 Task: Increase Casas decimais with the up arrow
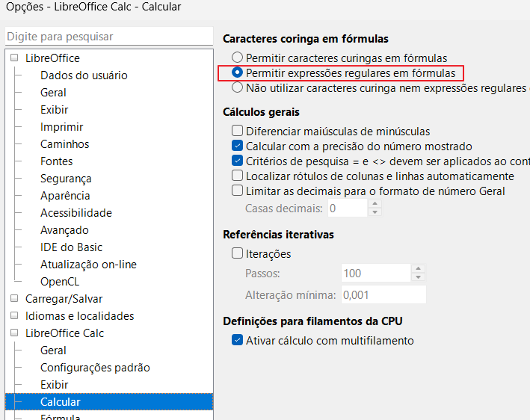tap(375, 204)
